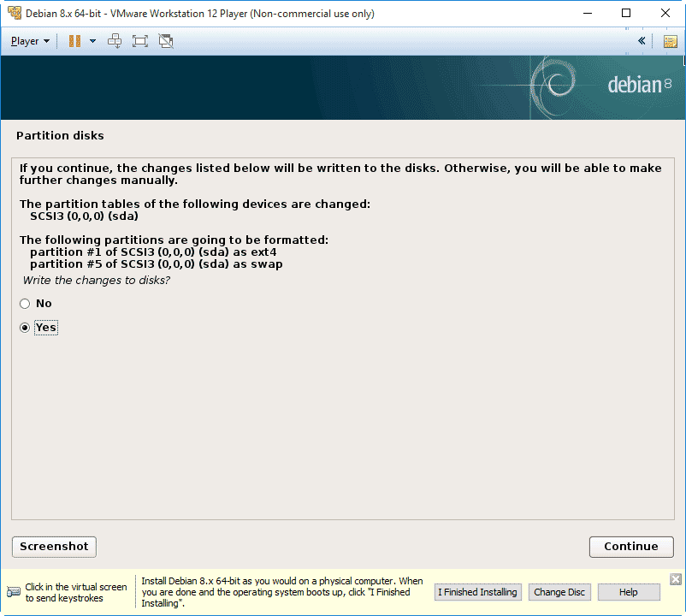
Task: Open the notes icon at toolbar right
Action: tap(670, 41)
